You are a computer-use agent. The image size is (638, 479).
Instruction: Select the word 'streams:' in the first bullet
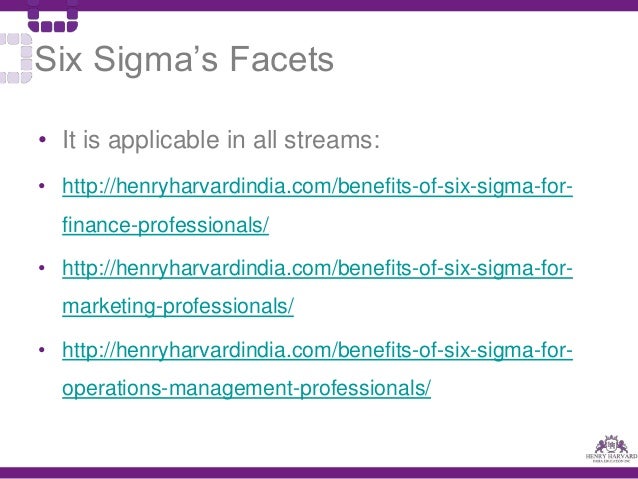point(332,140)
